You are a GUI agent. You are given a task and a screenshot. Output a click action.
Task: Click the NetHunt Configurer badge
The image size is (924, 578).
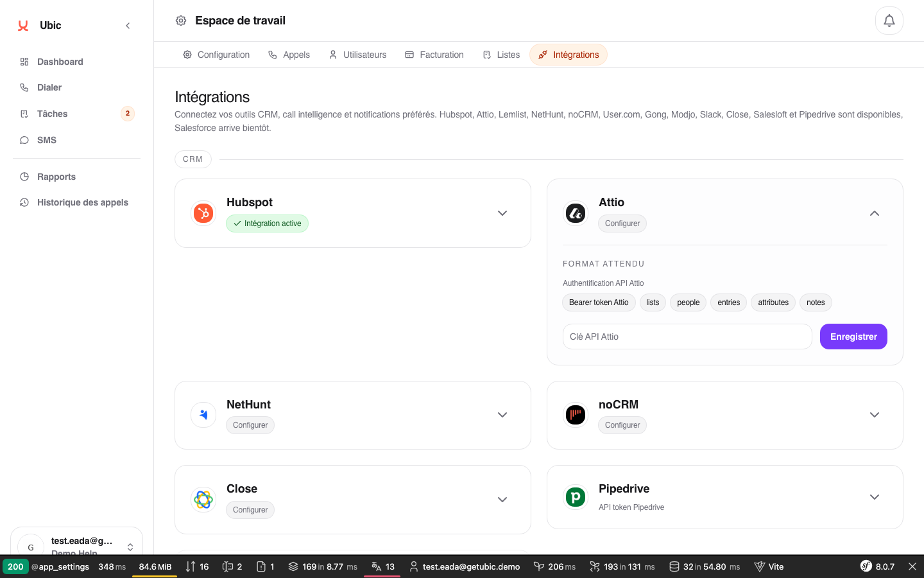250,425
